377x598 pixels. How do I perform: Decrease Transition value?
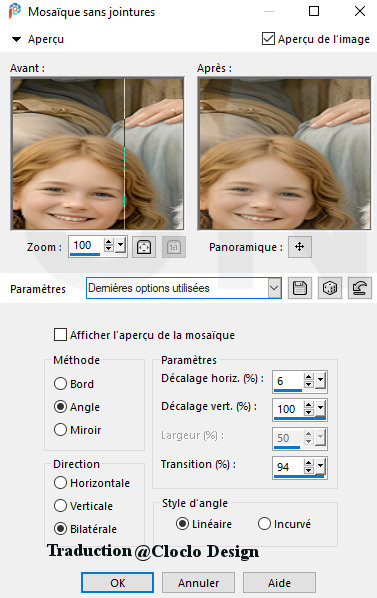[309, 470]
